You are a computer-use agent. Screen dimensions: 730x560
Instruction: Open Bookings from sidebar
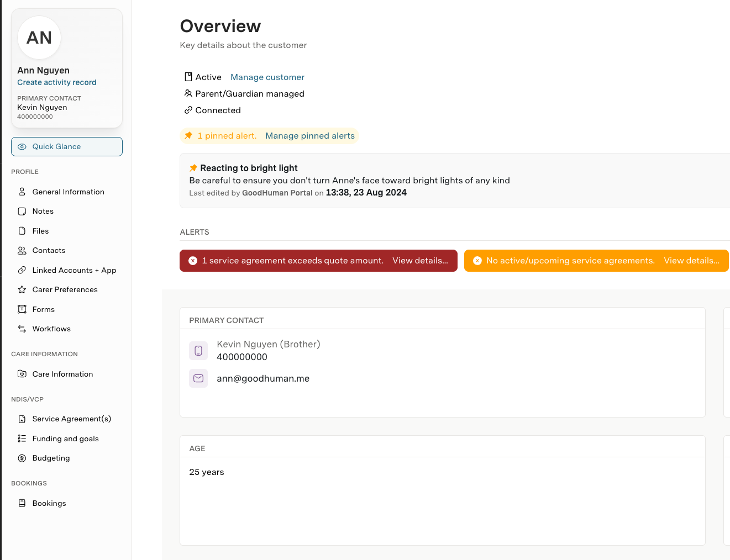click(67, 503)
